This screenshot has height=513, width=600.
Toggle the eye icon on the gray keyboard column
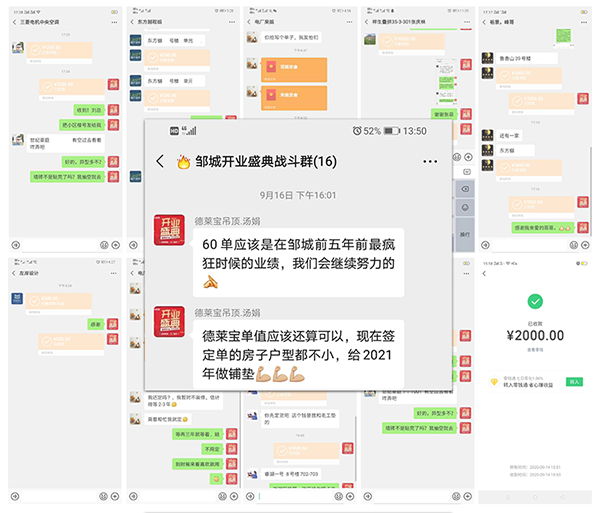[465, 189]
